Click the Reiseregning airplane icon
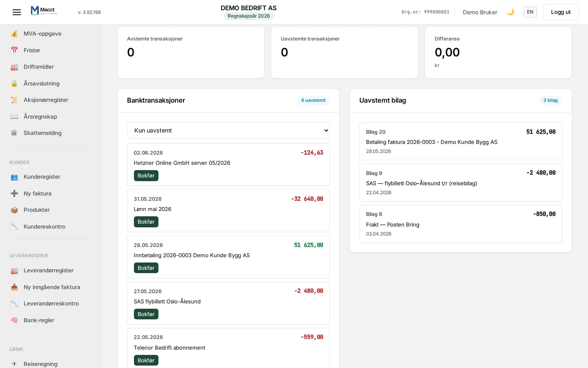This screenshot has height=368, width=588. pos(14,364)
